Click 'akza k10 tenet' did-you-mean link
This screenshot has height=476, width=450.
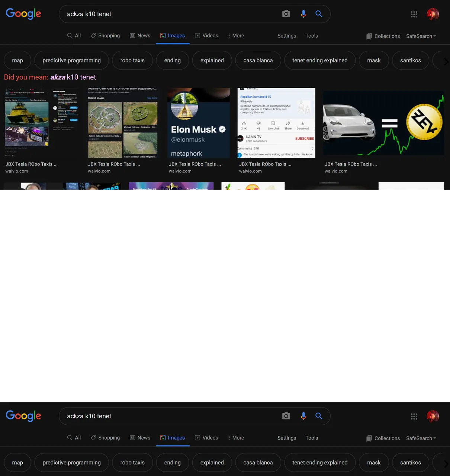(73, 77)
